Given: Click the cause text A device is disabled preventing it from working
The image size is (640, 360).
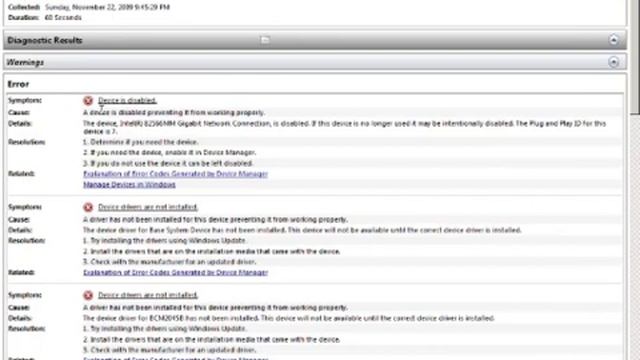Looking at the screenshot, I should (174, 112).
